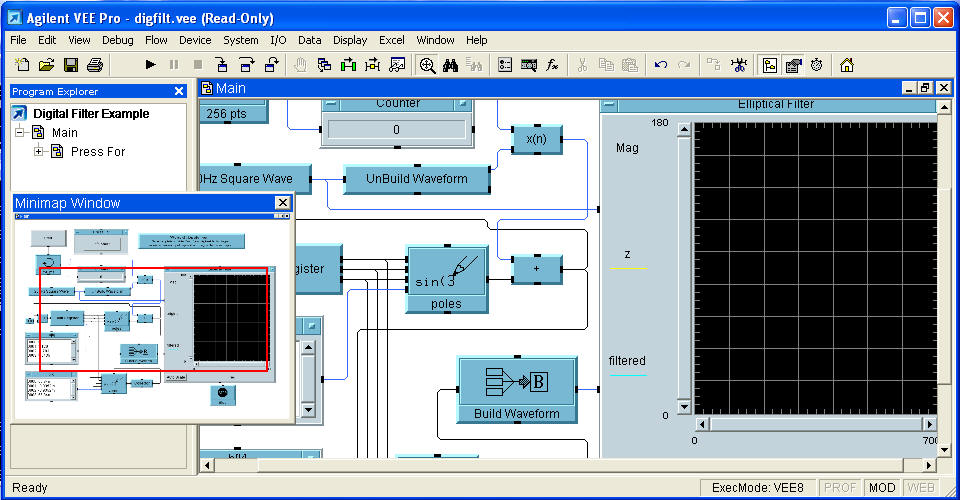The height and width of the screenshot is (500, 960).
Task: Click the home icon in the toolbar
Action: (x=847, y=65)
